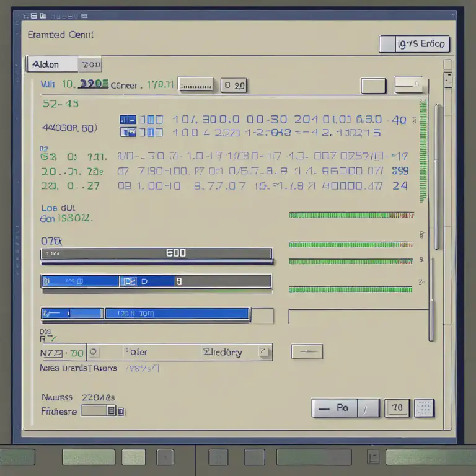Click the "0 20" button

(234, 86)
